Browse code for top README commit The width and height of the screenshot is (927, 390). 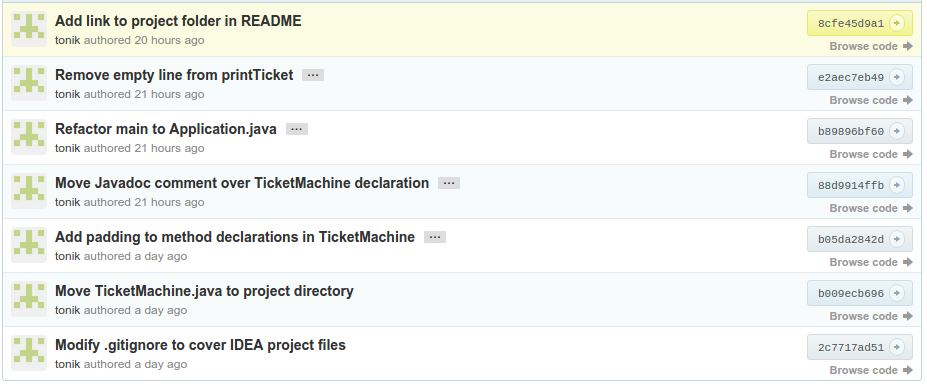click(871, 46)
